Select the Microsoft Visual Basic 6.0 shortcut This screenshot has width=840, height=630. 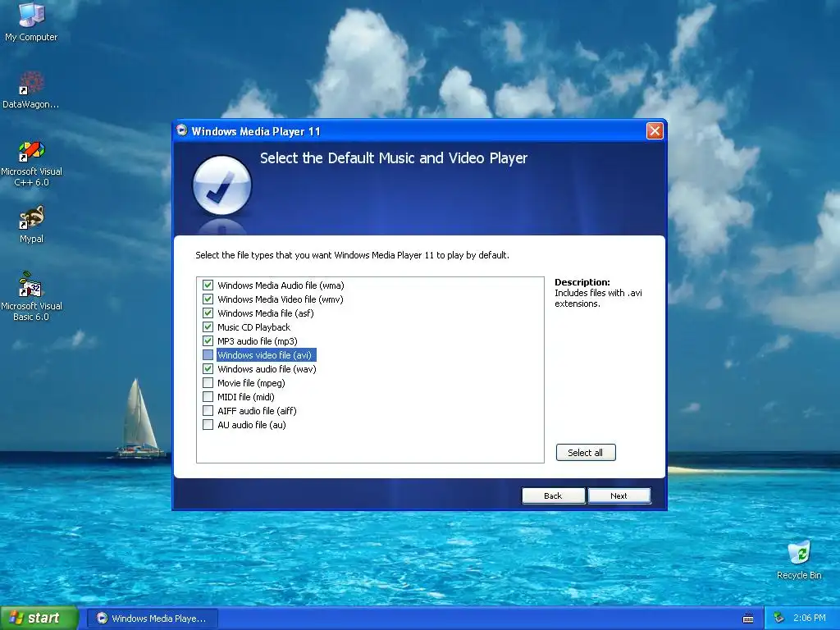tap(31, 296)
